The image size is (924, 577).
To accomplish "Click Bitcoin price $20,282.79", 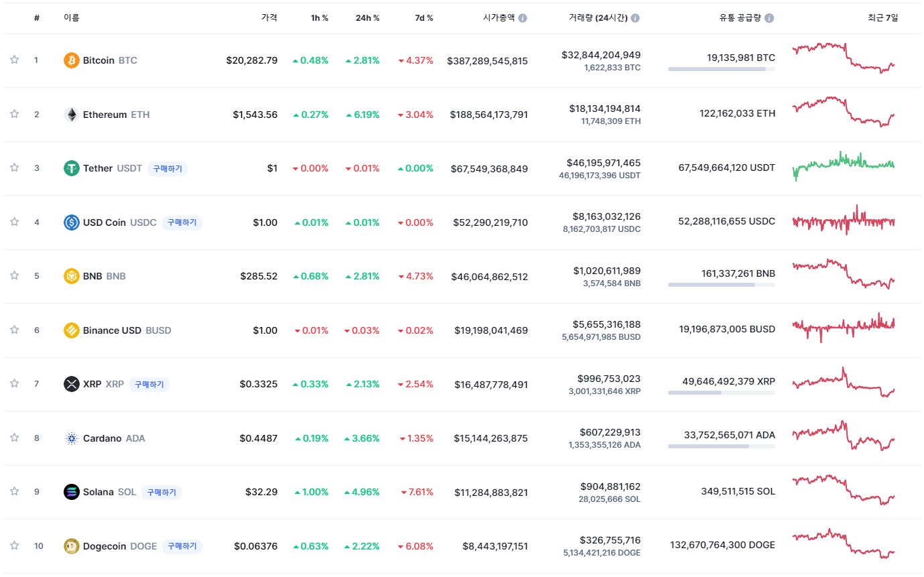I will coord(252,60).
